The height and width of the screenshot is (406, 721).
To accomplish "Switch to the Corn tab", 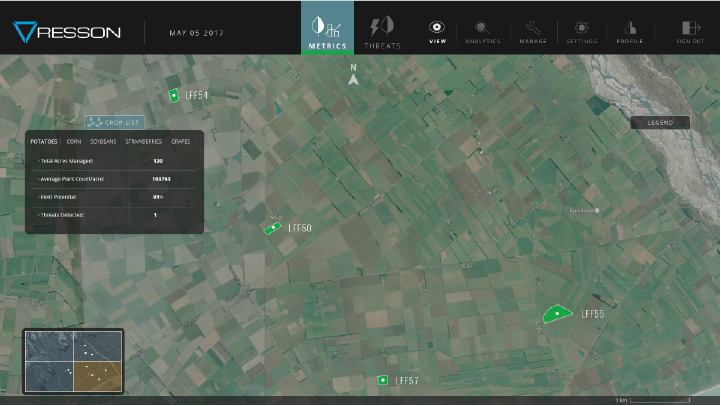I will coord(74,142).
